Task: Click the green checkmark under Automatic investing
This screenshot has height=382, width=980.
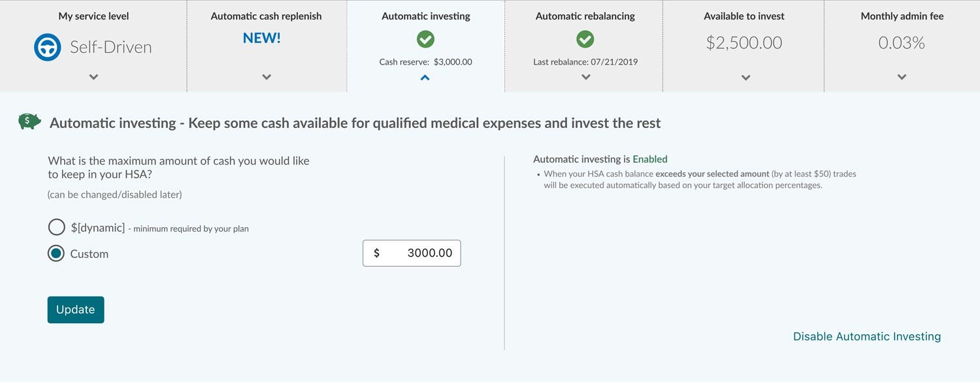Action: 425,40
